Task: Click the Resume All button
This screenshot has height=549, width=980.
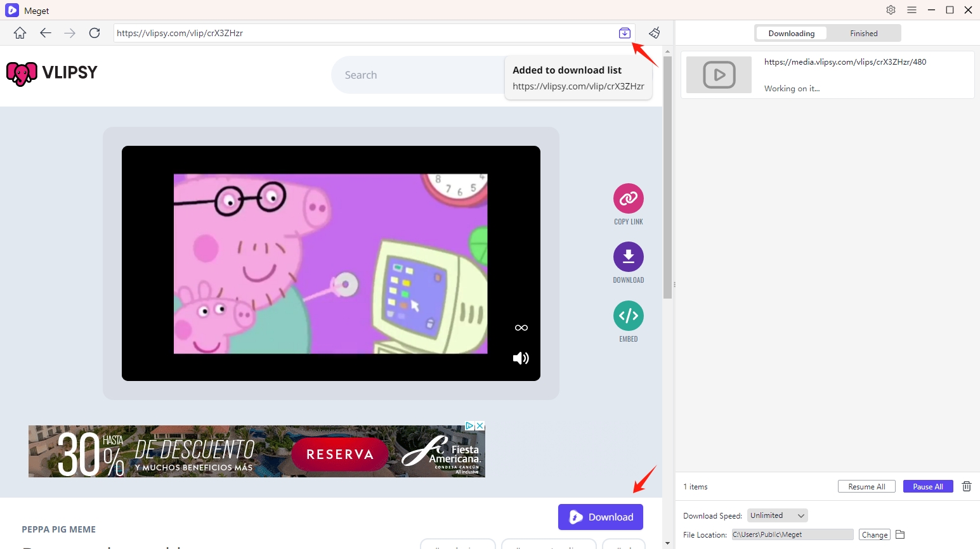Action: pos(866,486)
